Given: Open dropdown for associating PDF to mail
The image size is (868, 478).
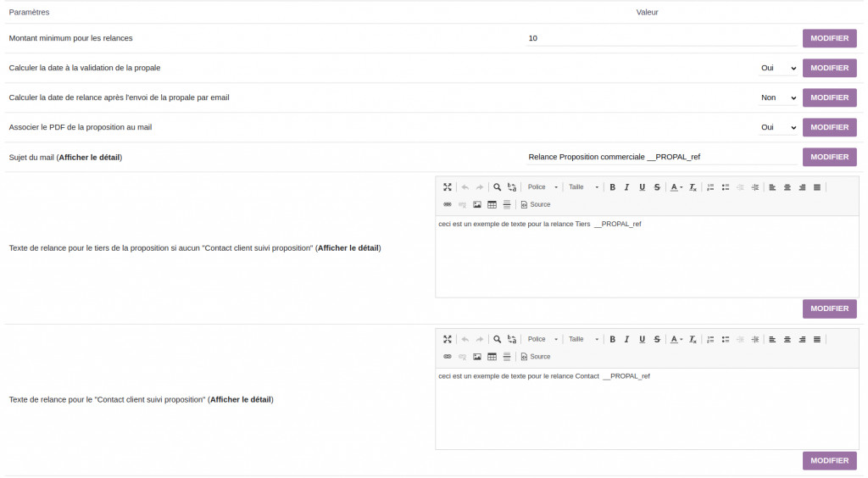Looking at the screenshot, I should 778,127.
